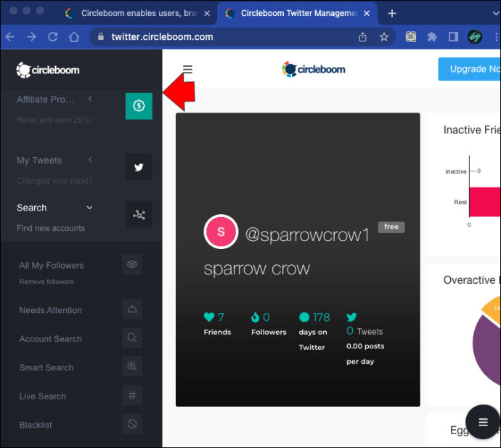This screenshot has width=501, height=448.
Task: Click the Upgrade Now button
Action: [x=469, y=69]
